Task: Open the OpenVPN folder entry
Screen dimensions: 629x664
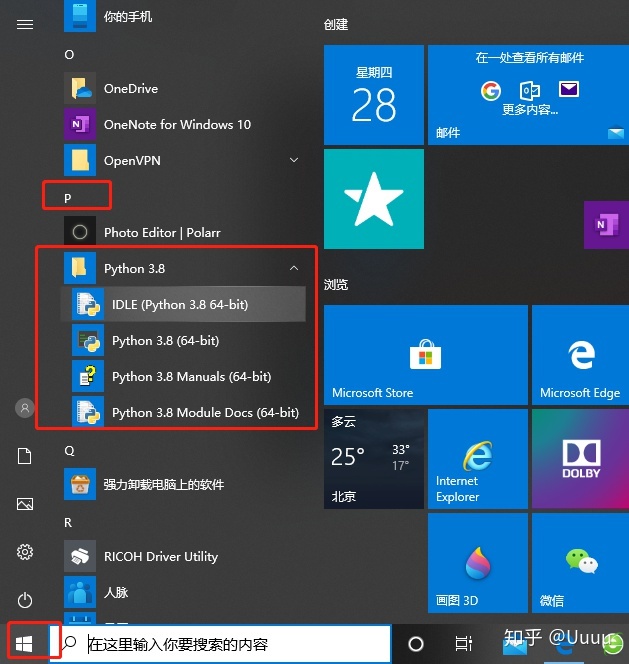Action: pos(183,160)
